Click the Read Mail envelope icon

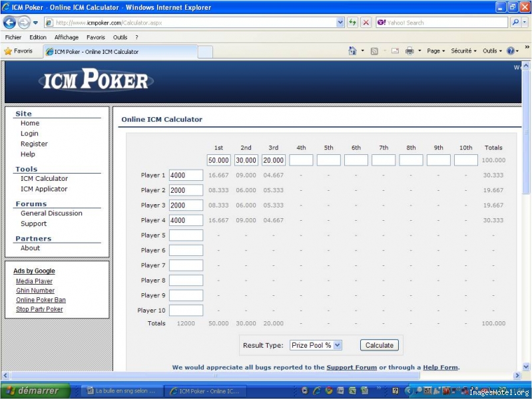coord(395,51)
